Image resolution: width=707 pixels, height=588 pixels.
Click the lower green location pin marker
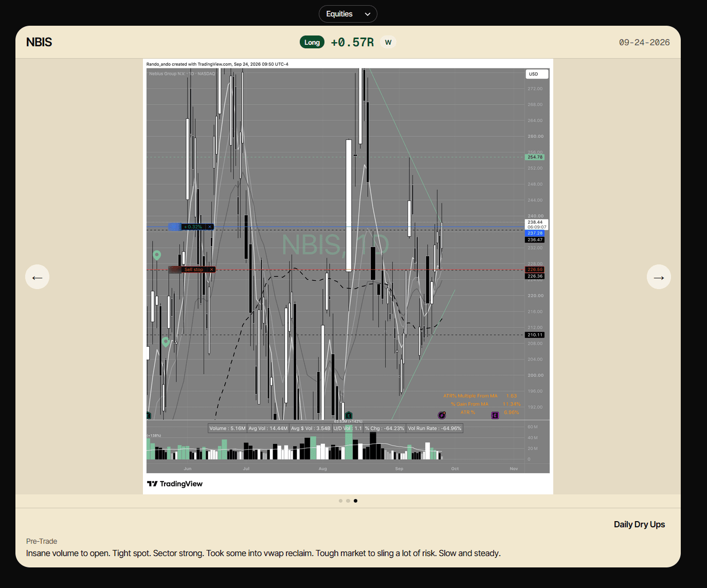pyautogui.click(x=166, y=342)
